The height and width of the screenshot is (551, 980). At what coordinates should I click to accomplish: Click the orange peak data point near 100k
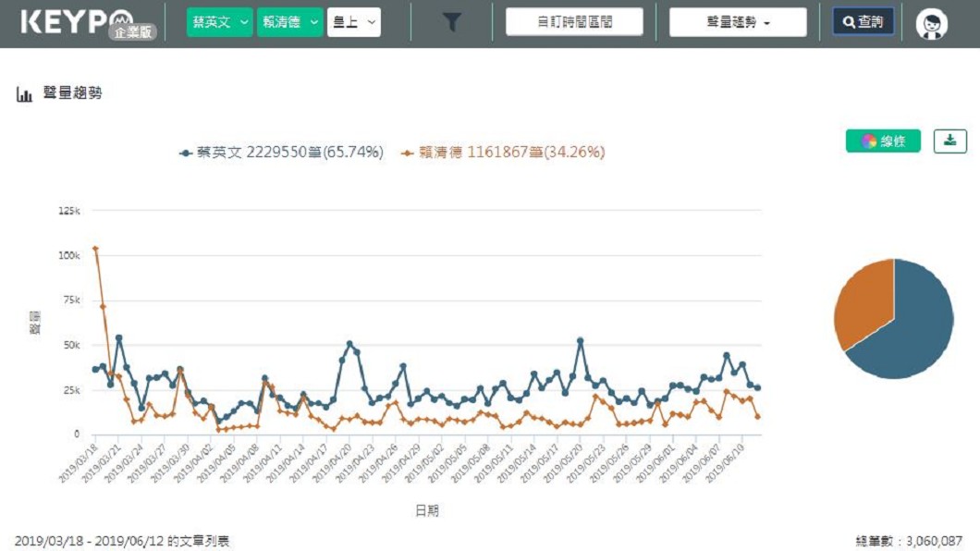[95, 249]
